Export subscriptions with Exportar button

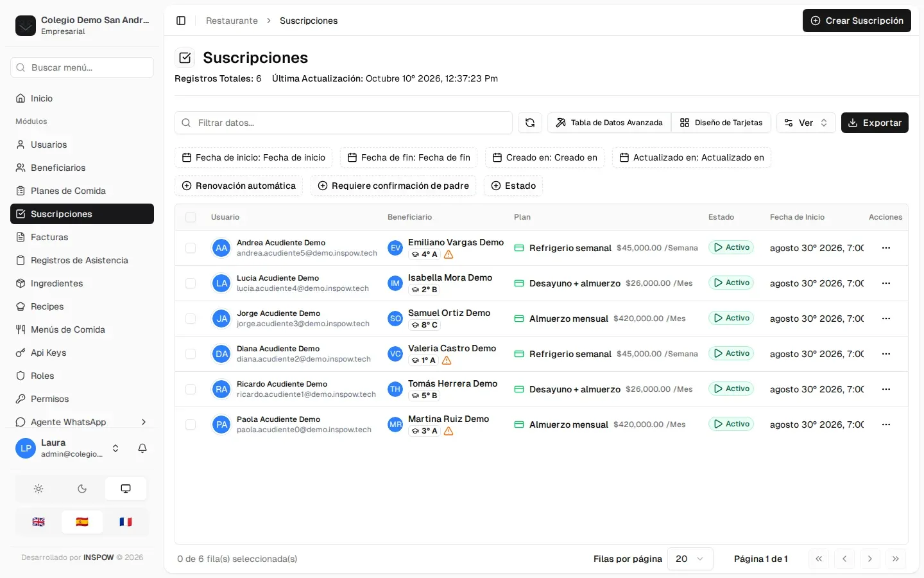875,123
